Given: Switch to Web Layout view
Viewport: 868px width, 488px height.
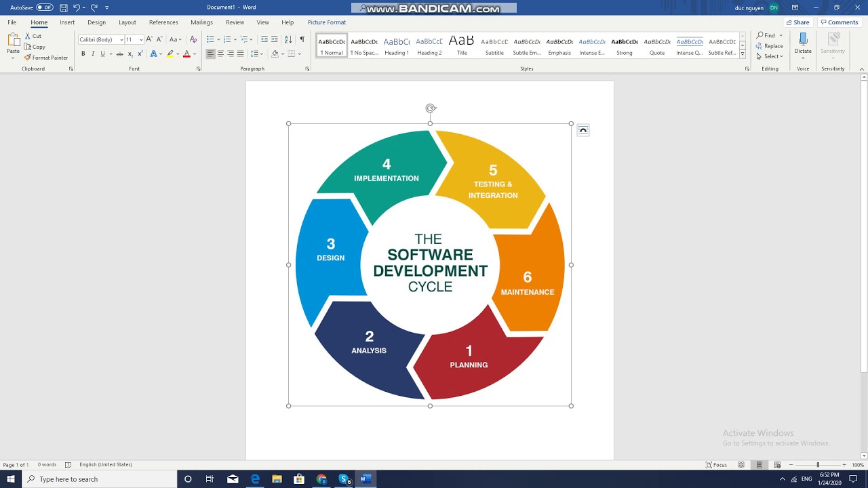Looking at the screenshot, I should (x=777, y=465).
